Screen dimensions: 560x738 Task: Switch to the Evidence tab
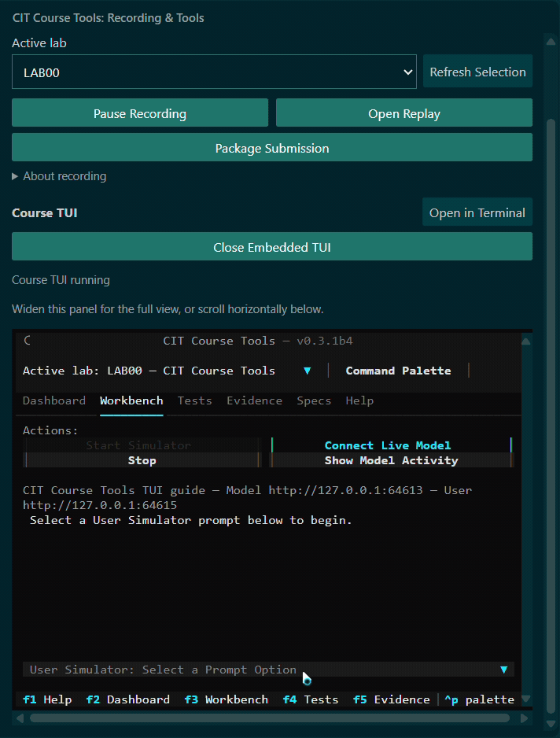[255, 400]
